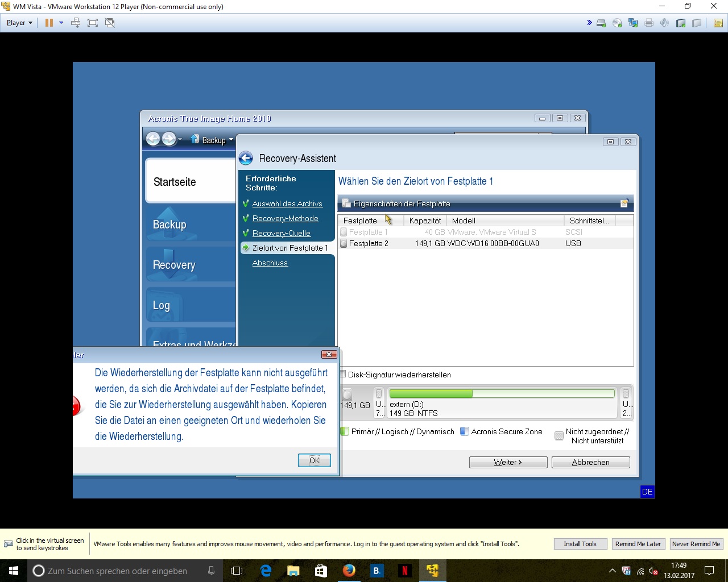Expand the power options arrow beside pause

click(x=61, y=23)
